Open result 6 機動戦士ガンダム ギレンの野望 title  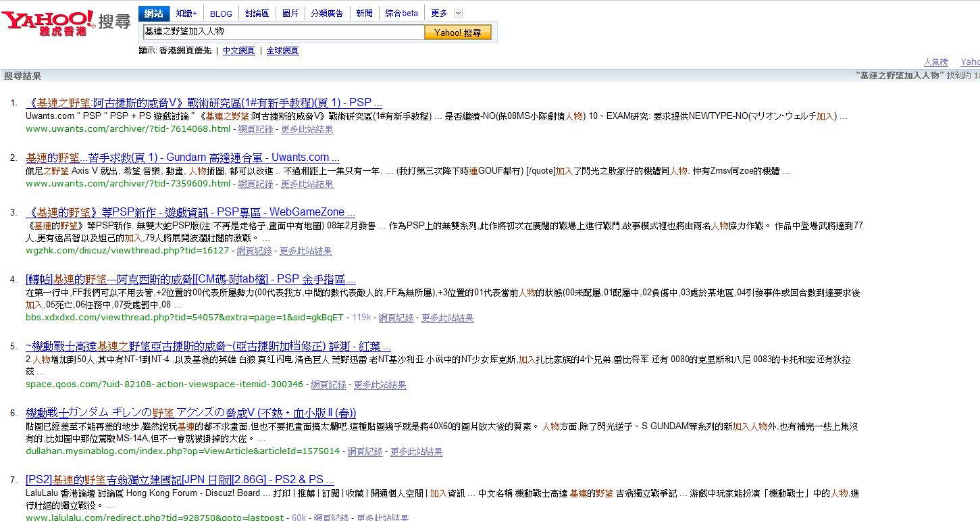191,413
